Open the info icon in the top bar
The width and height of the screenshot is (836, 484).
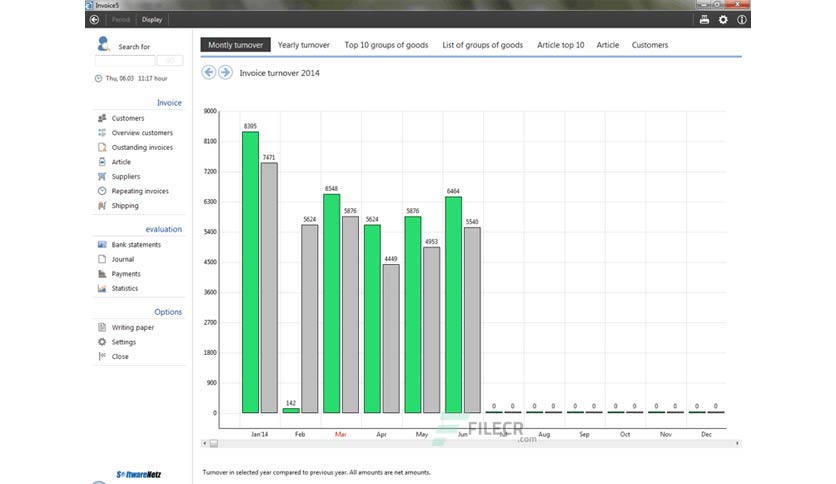(742, 20)
